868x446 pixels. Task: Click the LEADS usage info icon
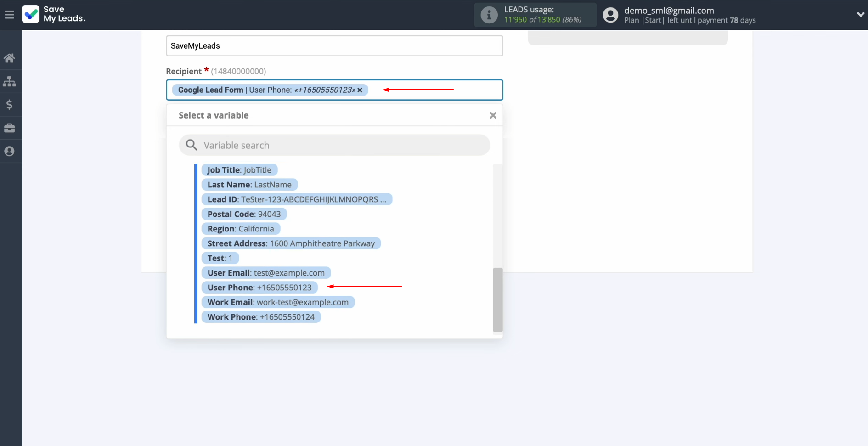tap(489, 15)
